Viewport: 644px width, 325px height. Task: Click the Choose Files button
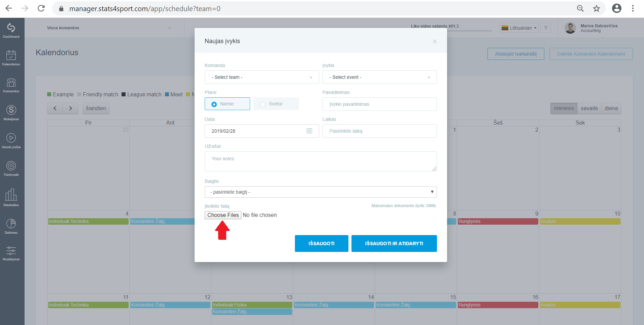point(223,215)
